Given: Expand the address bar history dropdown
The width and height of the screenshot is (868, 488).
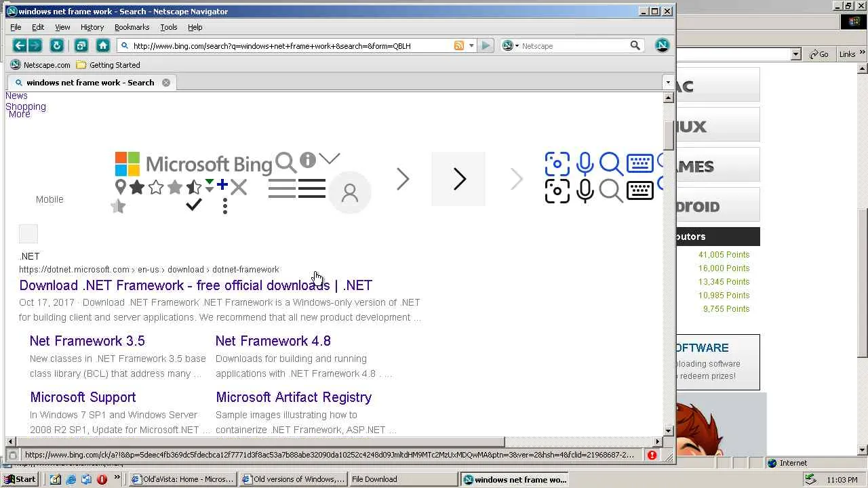Looking at the screenshot, I should (471, 45).
